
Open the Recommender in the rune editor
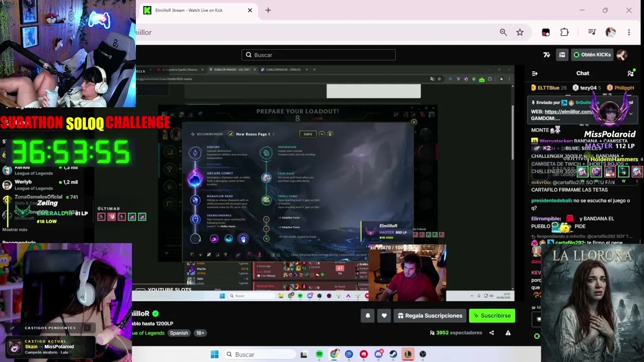(x=207, y=134)
